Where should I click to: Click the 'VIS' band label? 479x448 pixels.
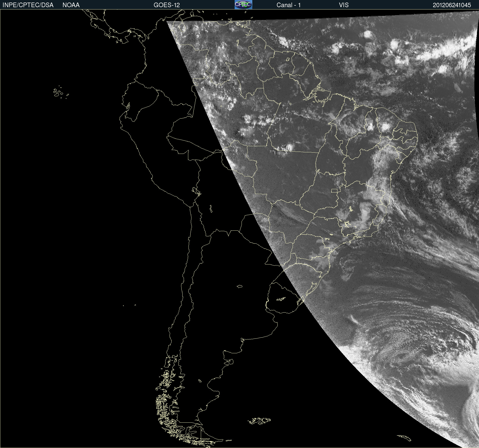[343, 5]
